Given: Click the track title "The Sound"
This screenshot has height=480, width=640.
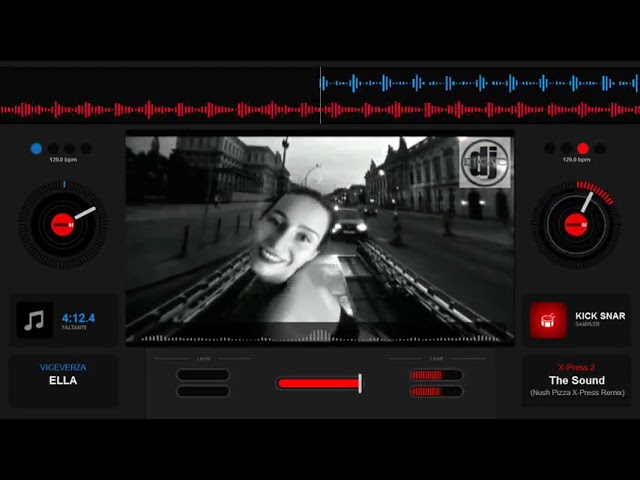Looking at the screenshot, I should (x=577, y=380).
